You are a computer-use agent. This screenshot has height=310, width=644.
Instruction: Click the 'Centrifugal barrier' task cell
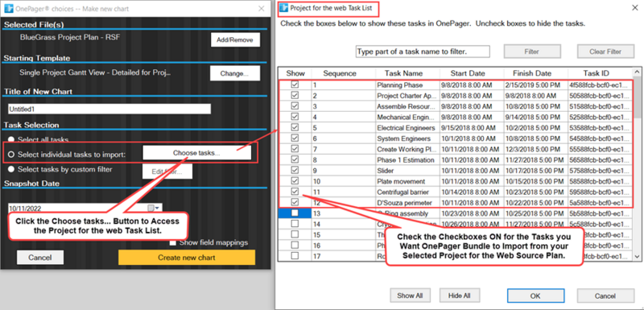coord(407,192)
